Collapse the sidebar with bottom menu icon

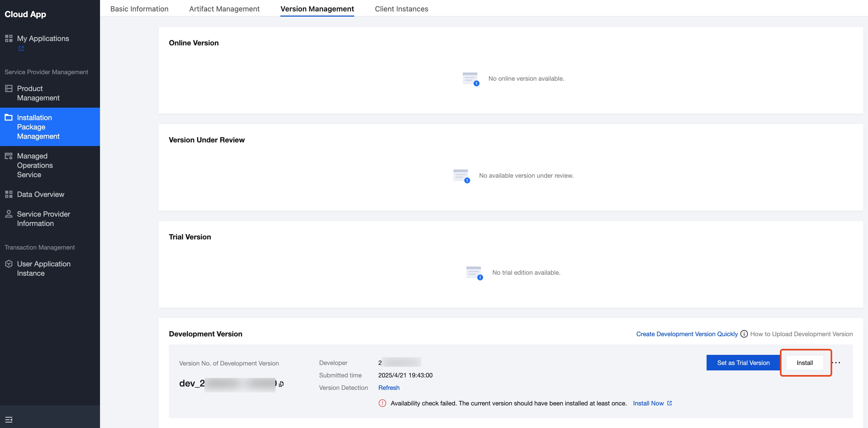click(9, 419)
